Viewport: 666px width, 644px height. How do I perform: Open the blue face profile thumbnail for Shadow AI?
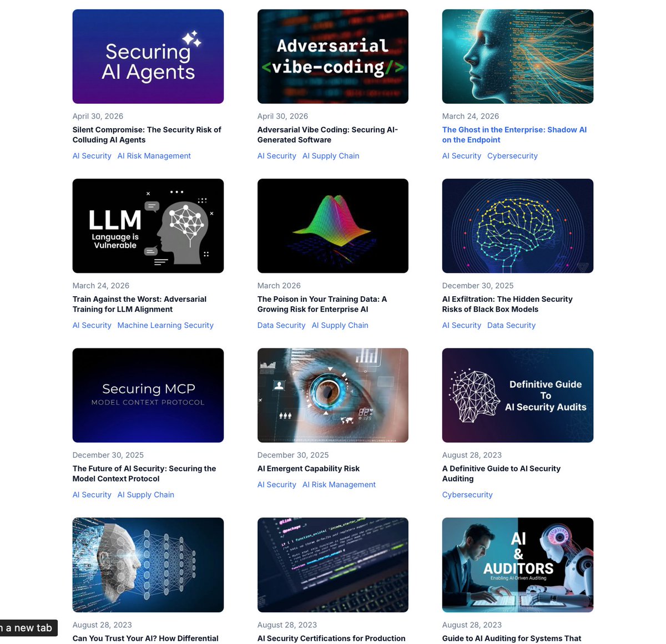click(x=518, y=57)
